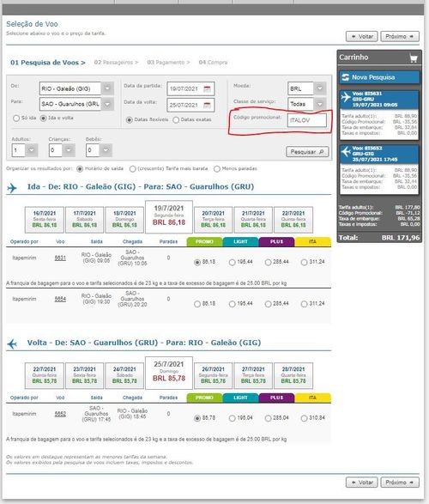Sort results by Tarifa mais barata
This screenshot has width=429, height=504.
[x=133, y=169]
